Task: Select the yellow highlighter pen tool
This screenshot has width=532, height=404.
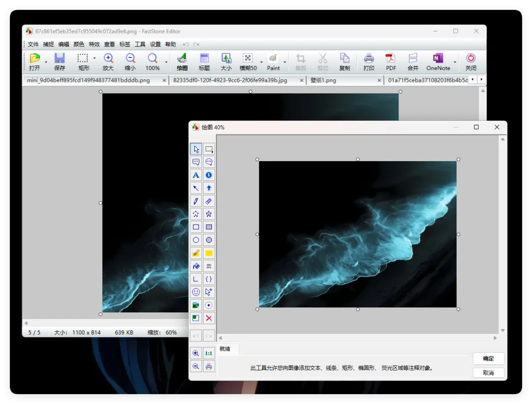Action: tap(196, 253)
